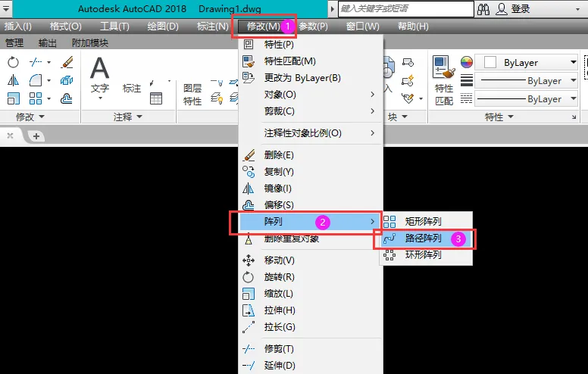588x374 pixels.
Task: Select Copy (复制) from the Modify menu
Action: (x=279, y=172)
